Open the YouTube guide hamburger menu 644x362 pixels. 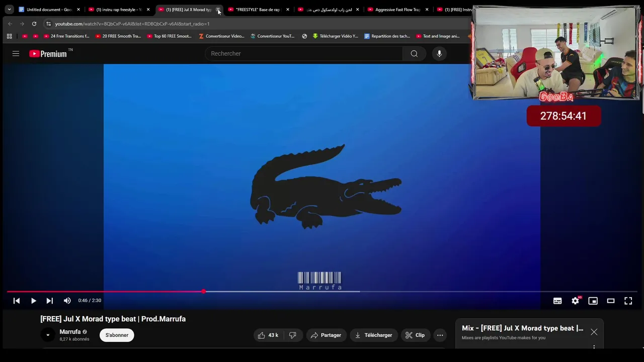pyautogui.click(x=16, y=53)
